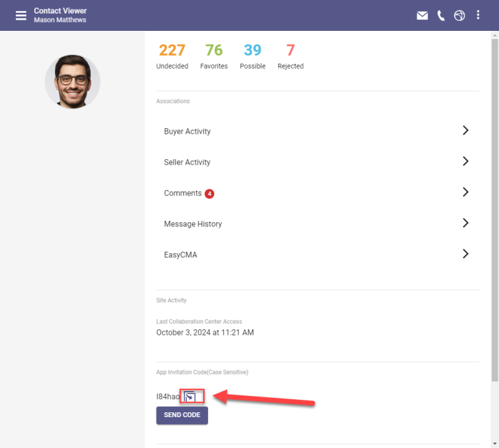
Task: Open the Comments row
Action: tap(317, 193)
